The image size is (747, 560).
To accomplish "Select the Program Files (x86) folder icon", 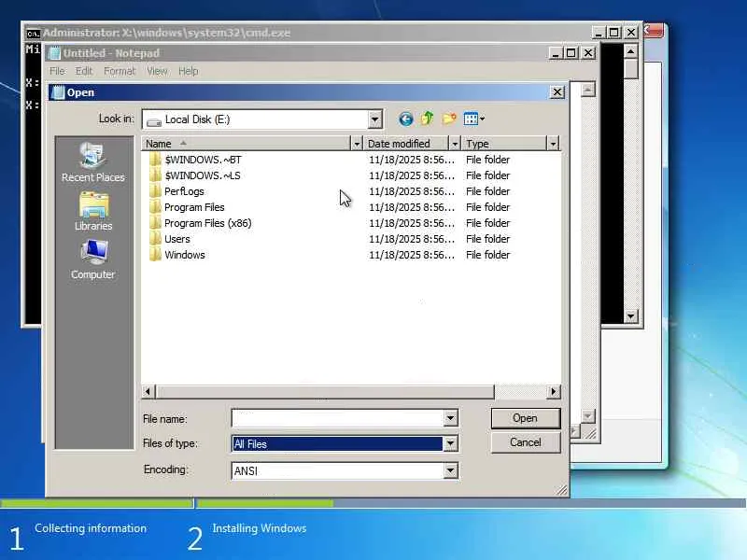I will click(x=155, y=223).
